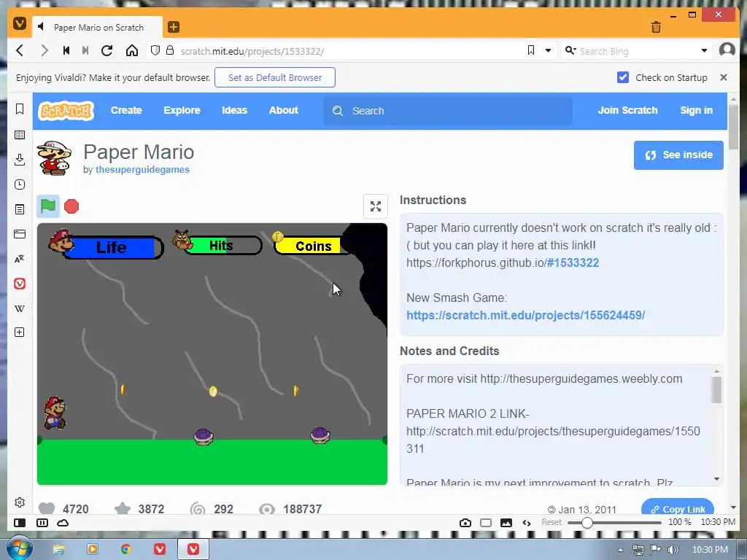Screen dimensions: 747x560
Task: Open the History side panel
Action: (x=20, y=184)
